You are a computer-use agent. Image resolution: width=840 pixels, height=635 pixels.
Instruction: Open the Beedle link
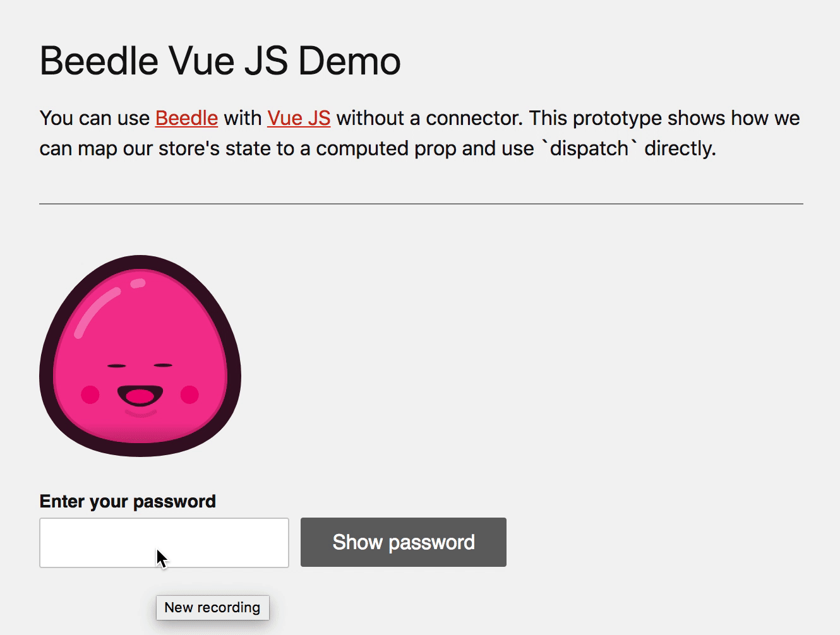pyautogui.click(x=186, y=118)
